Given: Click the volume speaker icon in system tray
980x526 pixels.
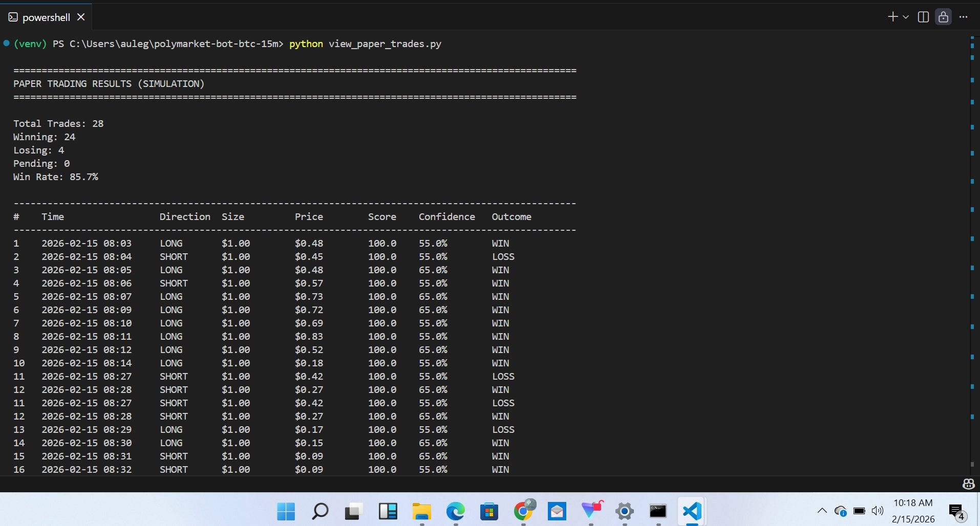Looking at the screenshot, I should click(878, 511).
